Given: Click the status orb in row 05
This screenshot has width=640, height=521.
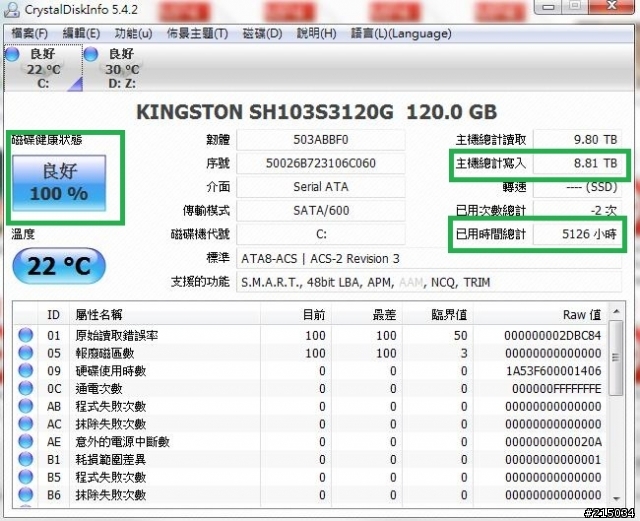Looking at the screenshot, I should point(26,353).
